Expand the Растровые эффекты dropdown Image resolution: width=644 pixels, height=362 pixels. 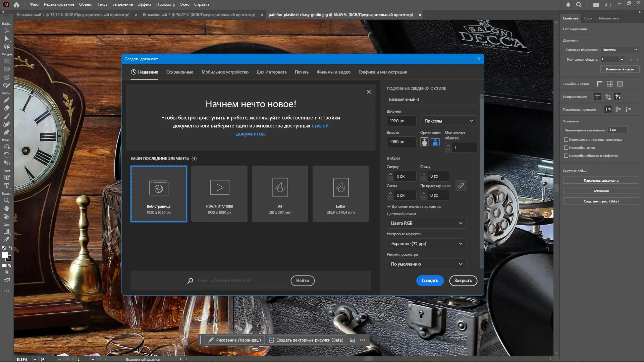(x=426, y=244)
